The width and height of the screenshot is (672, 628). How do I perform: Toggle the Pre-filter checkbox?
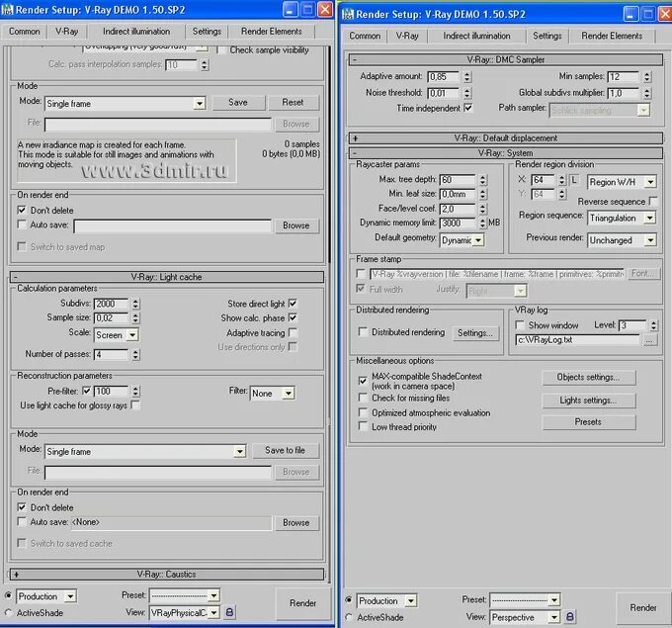[x=86, y=391]
